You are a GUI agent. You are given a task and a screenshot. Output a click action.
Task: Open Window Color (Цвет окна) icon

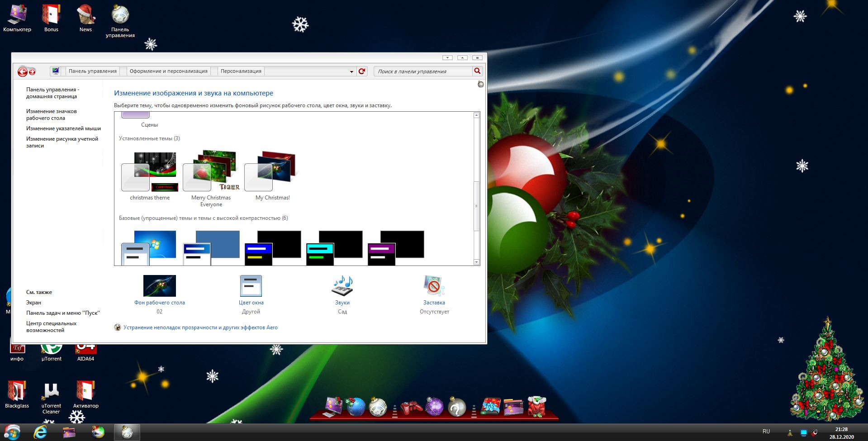[251, 286]
